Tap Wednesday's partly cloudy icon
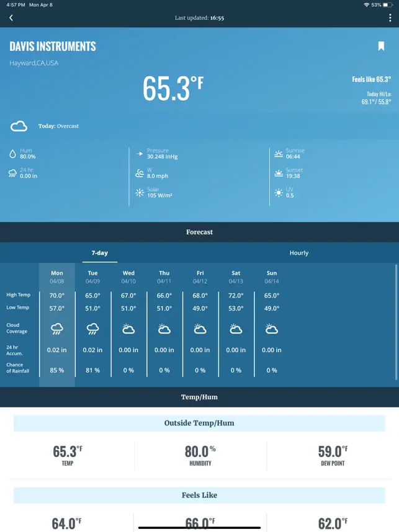This screenshot has width=399, height=532. (128, 329)
